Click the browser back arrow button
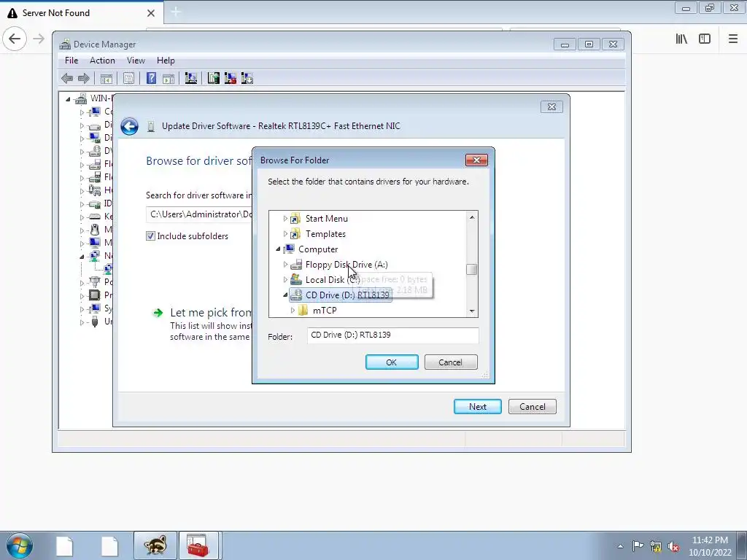Screen dimensions: 747x560 15,39
